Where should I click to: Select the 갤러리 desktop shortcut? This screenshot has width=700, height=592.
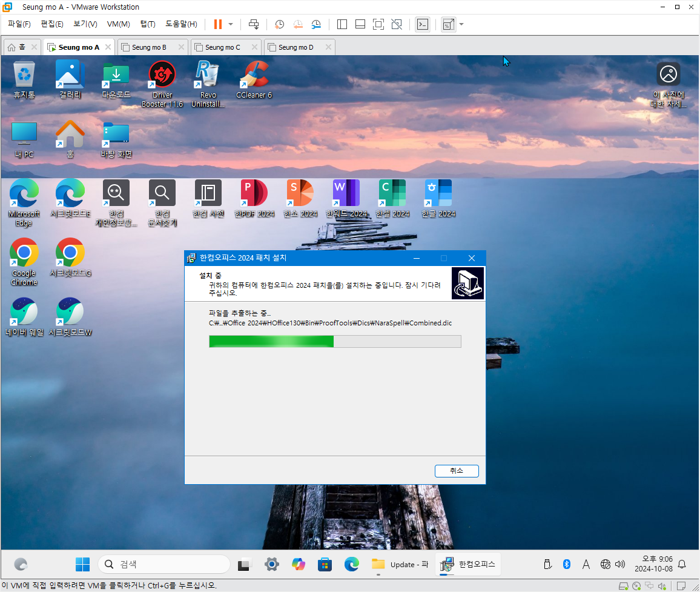70,80
